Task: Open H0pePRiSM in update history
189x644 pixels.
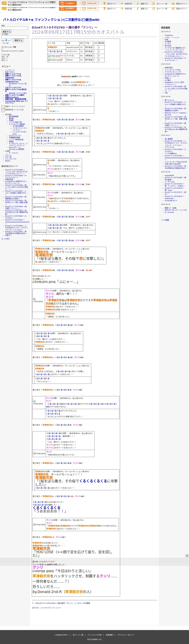Action: click(x=169, y=176)
